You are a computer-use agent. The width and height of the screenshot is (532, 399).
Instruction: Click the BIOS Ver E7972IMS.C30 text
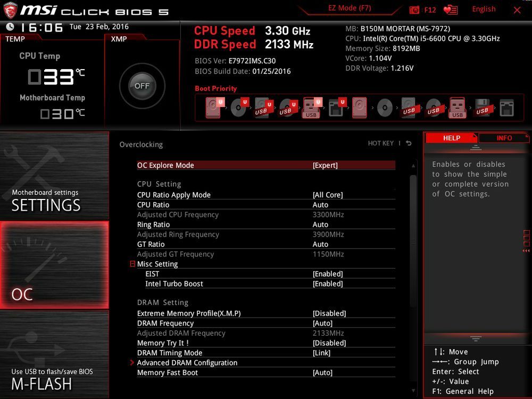click(235, 61)
